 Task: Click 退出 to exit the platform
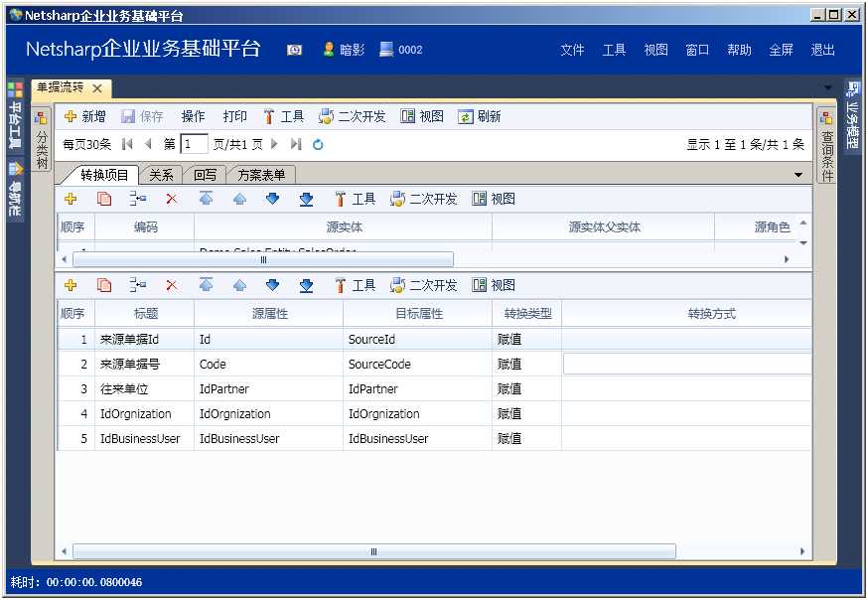tap(822, 50)
